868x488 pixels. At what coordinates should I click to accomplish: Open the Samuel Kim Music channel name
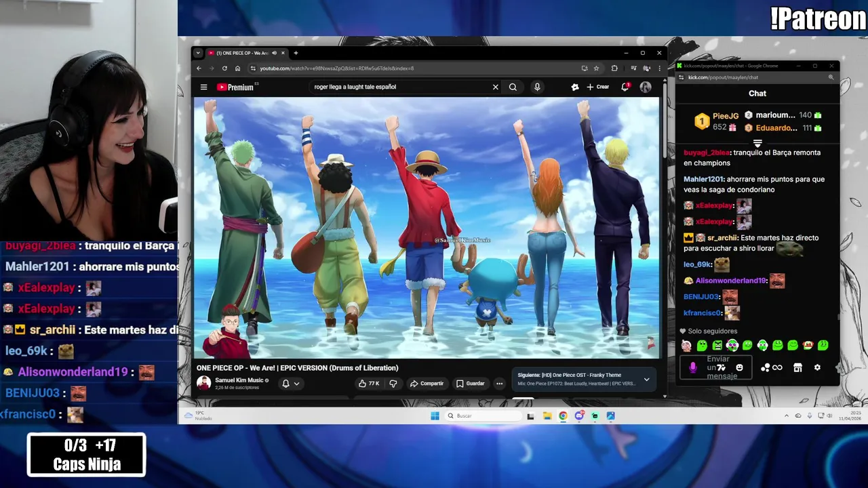(239, 380)
